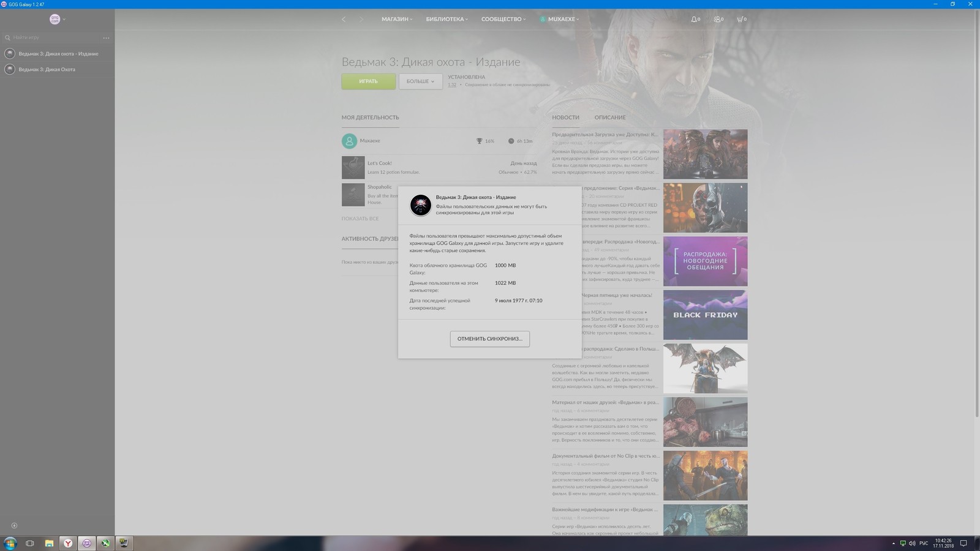Open the Thronebreaker preload news thumbnail
980x551 pixels.
point(705,154)
